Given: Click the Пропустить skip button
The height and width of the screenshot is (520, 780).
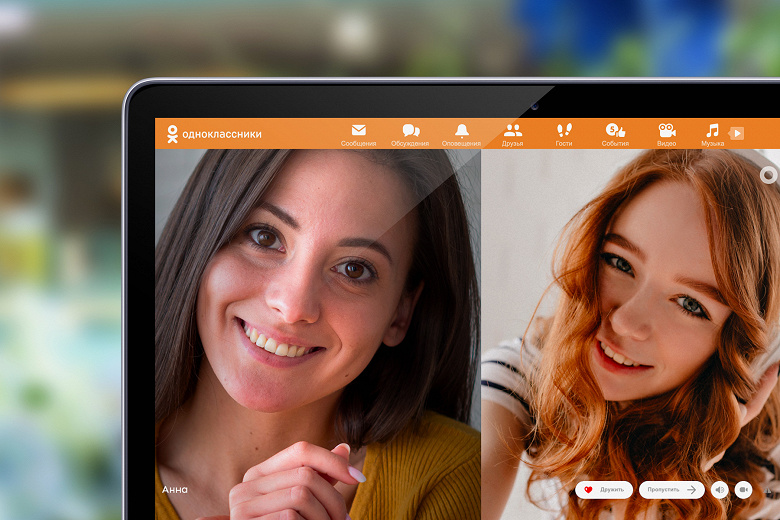Looking at the screenshot, I should coord(672,490).
